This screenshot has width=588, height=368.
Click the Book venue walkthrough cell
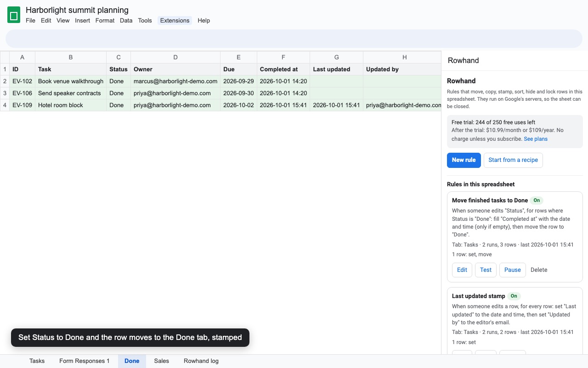click(x=71, y=81)
